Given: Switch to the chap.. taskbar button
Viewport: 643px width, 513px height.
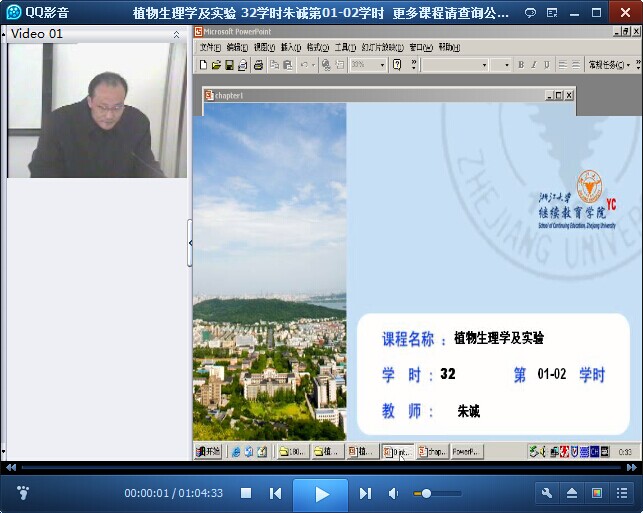Looking at the screenshot, I should coord(432,451).
